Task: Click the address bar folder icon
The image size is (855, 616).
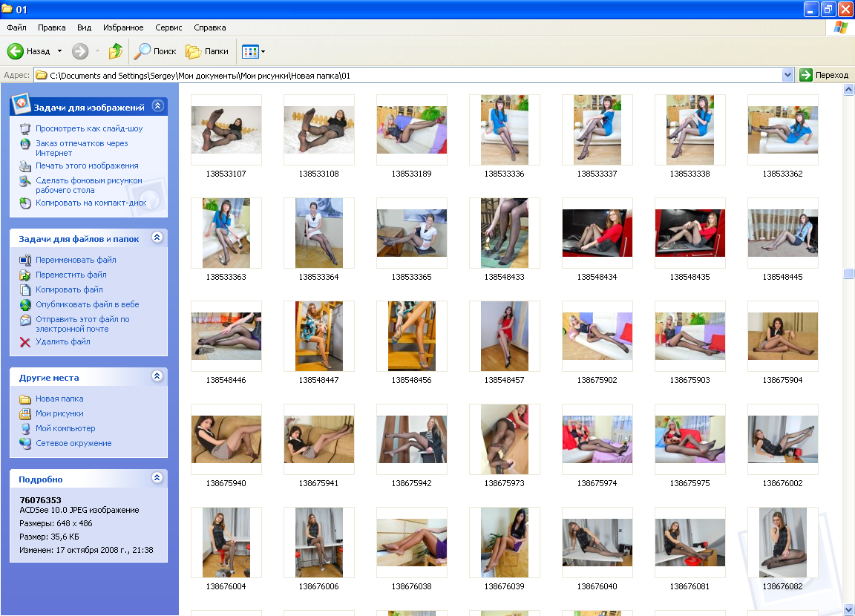Action: (42, 75)
